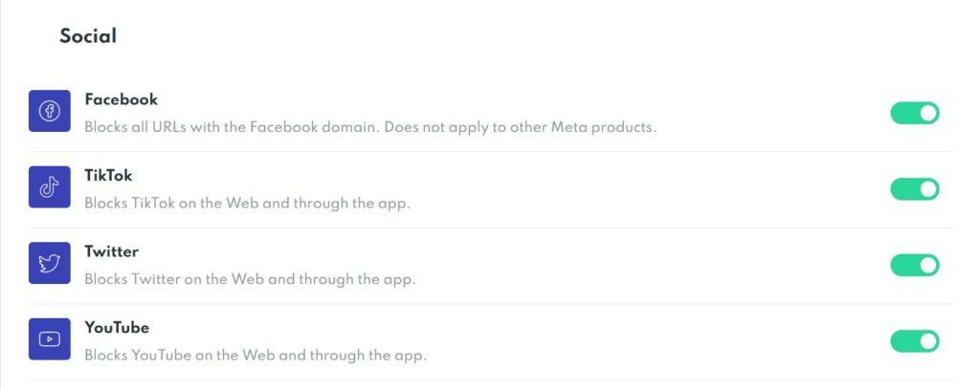Select the Twitter title label
Screen dimensions: 980x390
pos(112,251)
